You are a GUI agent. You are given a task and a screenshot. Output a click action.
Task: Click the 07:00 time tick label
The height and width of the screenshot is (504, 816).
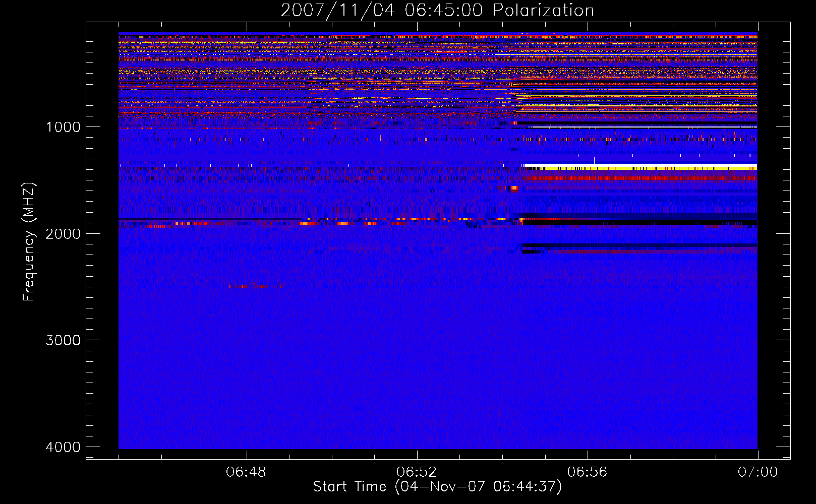coord(757,472)
